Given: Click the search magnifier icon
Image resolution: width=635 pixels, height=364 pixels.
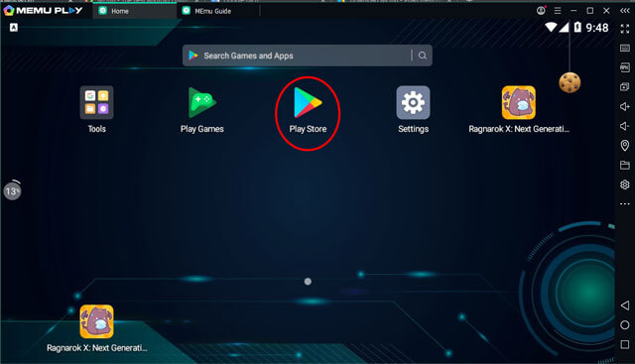Looking at the screenshot, I should (423, 56).
